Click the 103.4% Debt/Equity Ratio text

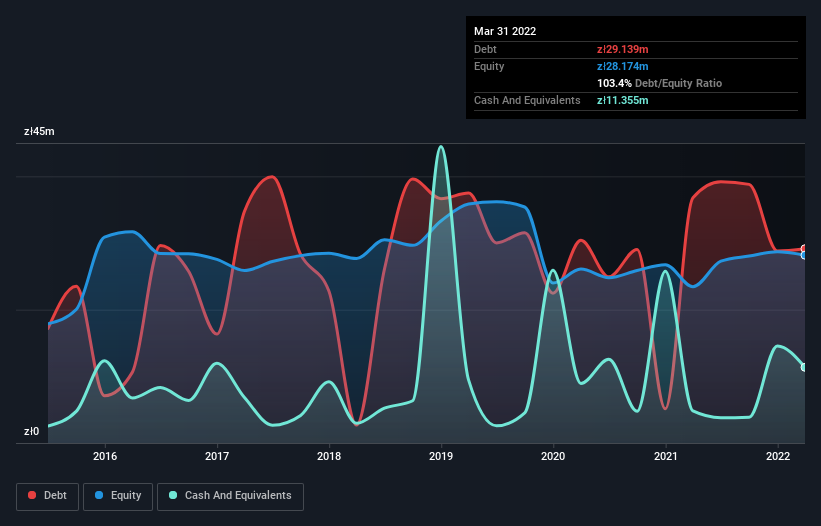pos(659,83)
